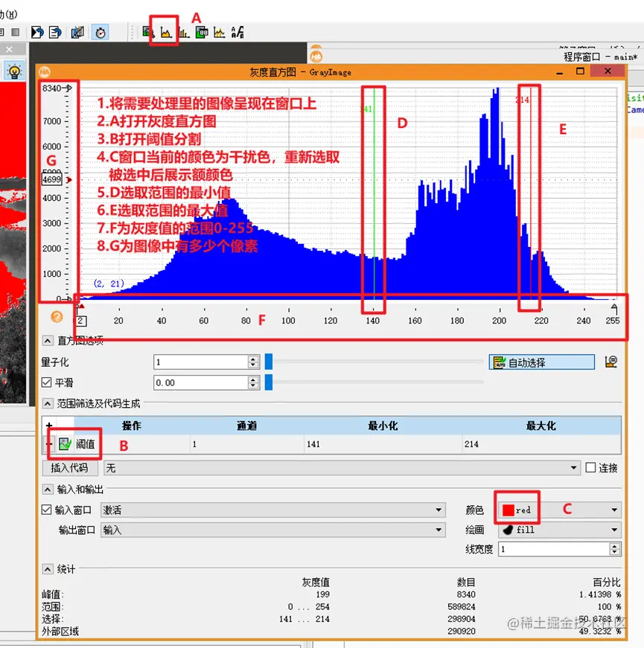Click the 通道 column header
Image resolution: width=644 pixels, height=648 pixels.
point(247,426)
